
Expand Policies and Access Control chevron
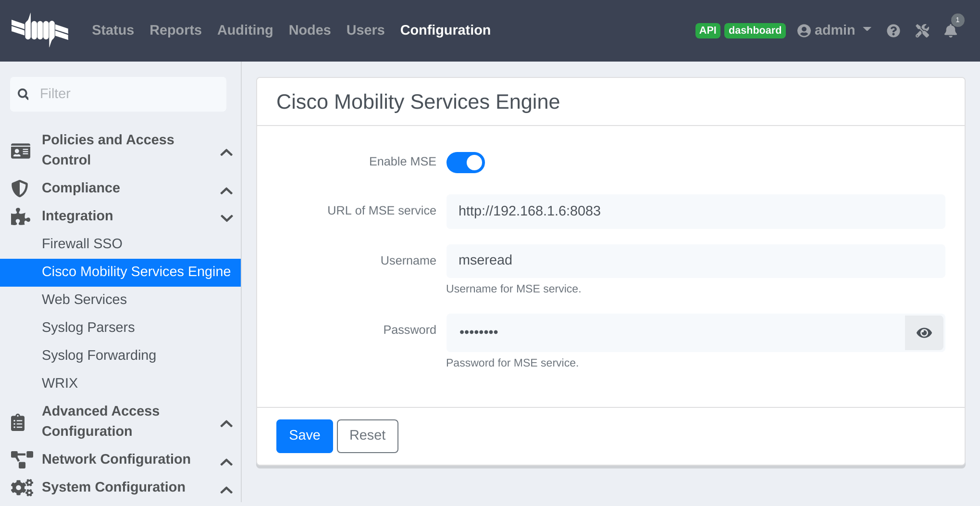pyautogui.click(x=226, y=152)
